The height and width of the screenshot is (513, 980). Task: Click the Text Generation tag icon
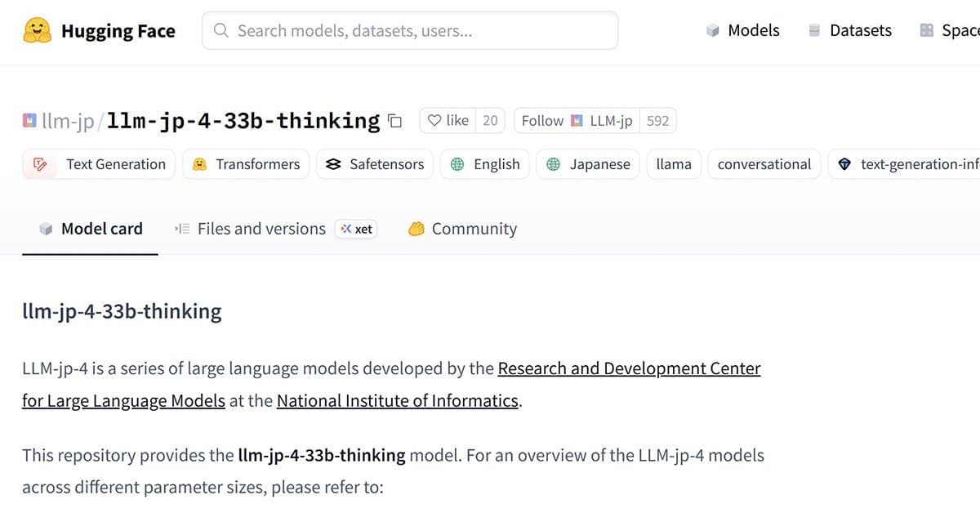pos(39,164)
